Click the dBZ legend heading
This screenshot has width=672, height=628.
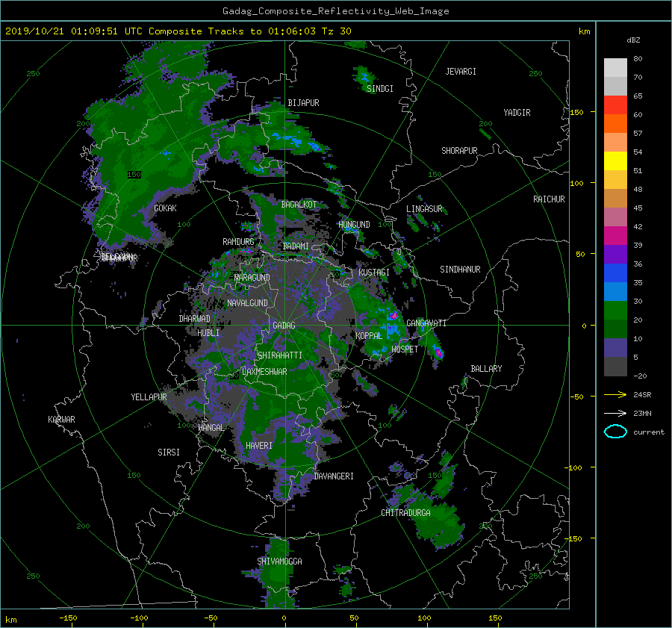633,40
